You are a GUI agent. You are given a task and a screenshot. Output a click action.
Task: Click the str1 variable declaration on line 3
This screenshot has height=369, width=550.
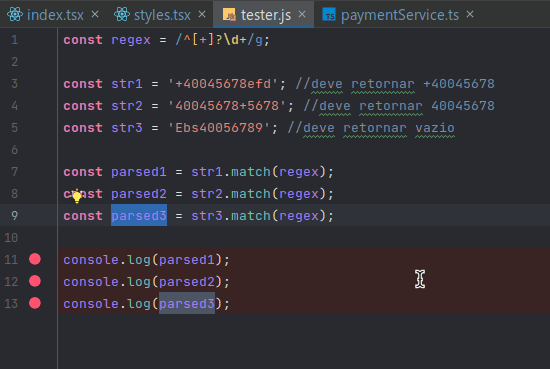[127, 84]
